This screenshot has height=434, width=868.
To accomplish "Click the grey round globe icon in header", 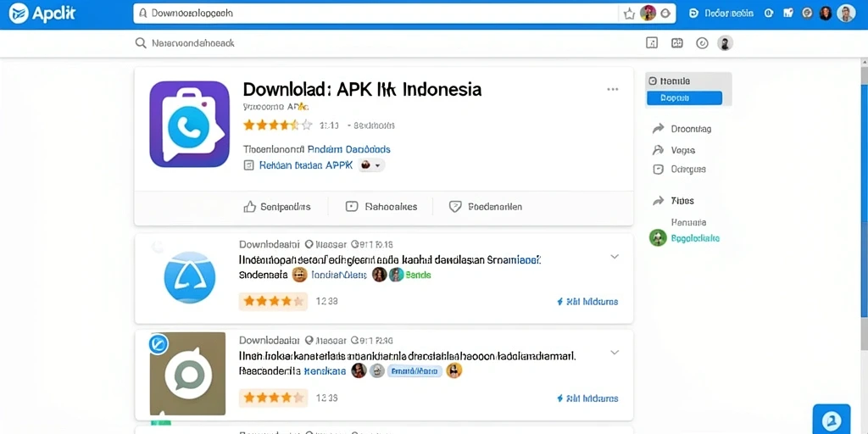I will tap(807, 14).
